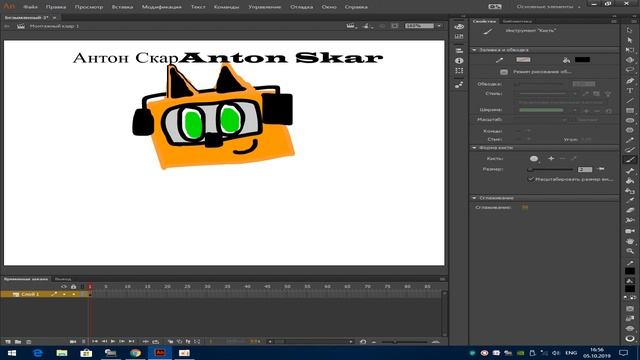This screenshot has height=360, width=640.
Task: Toggle outline view for all layers
Action: tap(82, 287)
